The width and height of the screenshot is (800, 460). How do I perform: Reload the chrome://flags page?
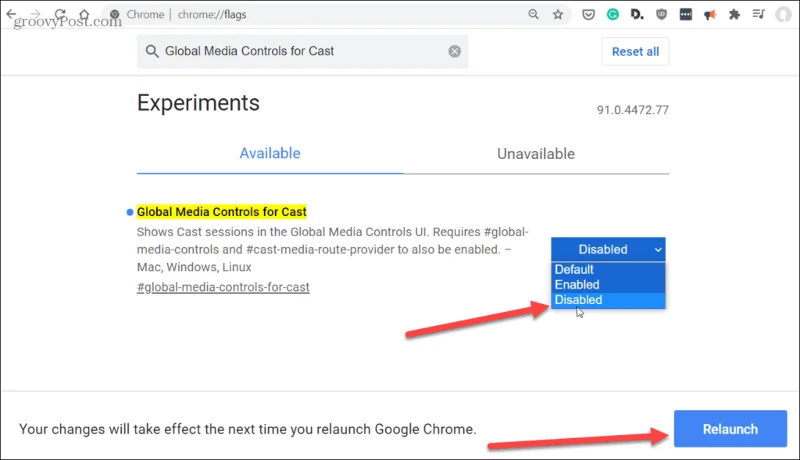[60, 14]
